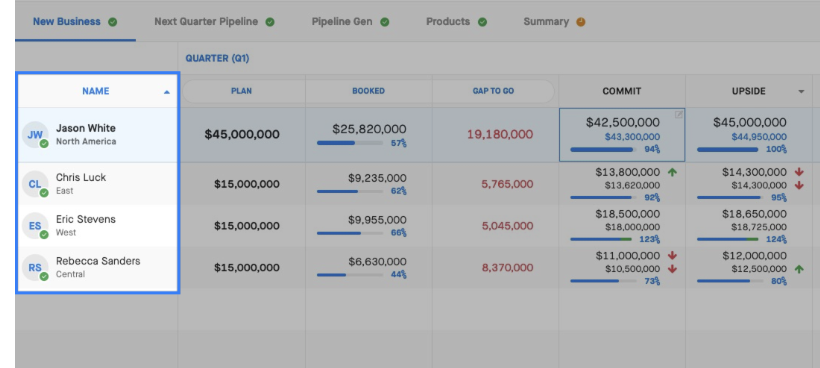
Task: Click the QUARTER (Q1) label
Action: pyautogui.click(x=217, y=59)
